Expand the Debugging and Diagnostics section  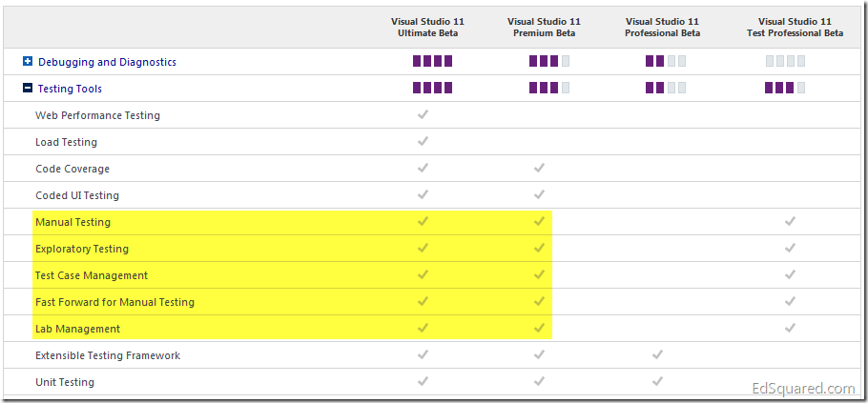click(x=28, y=62)
